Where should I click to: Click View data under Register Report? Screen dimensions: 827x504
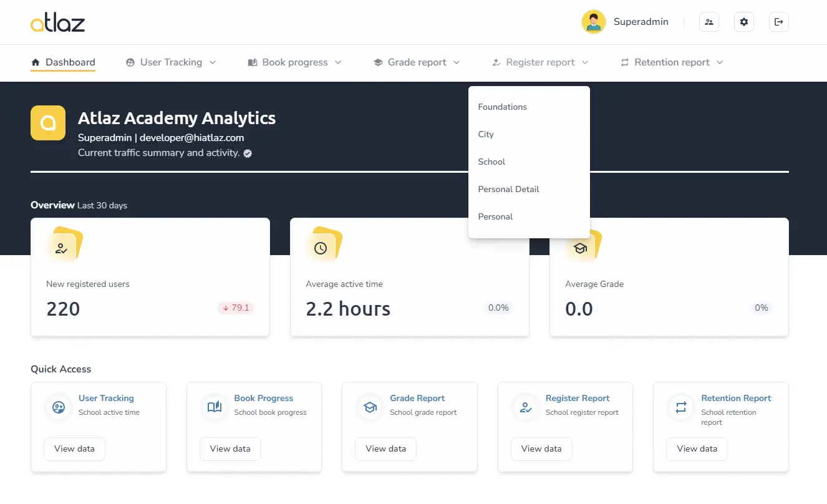541,448
